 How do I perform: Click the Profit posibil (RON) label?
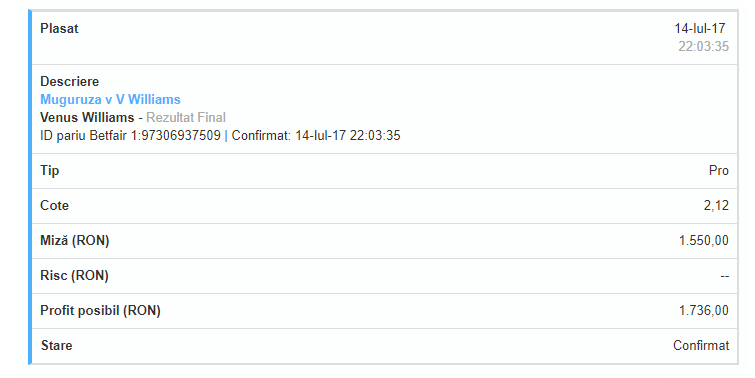click(x=100, y=311)
